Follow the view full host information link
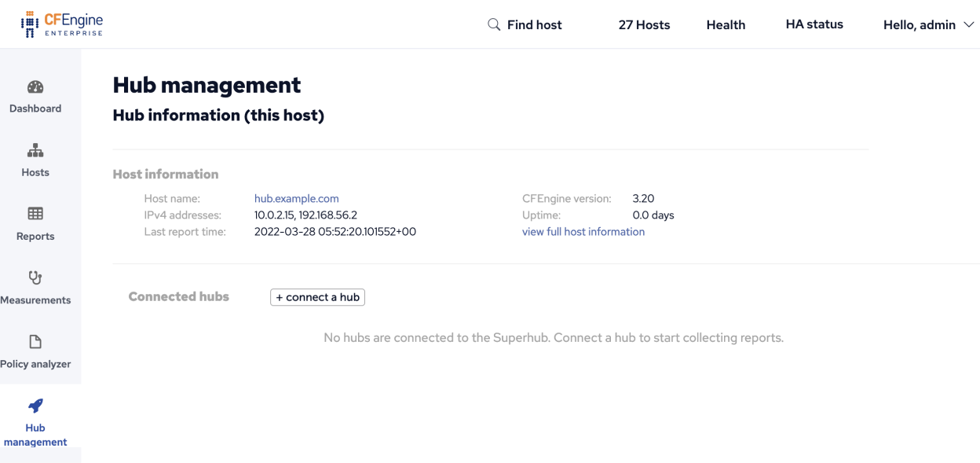This screenshot has width=980, height=463. point(583,232)
